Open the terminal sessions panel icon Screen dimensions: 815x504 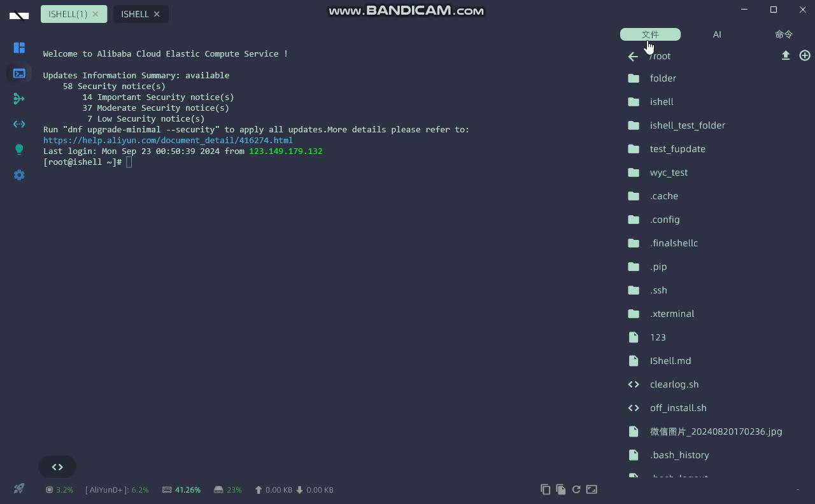tap(19, 73)
